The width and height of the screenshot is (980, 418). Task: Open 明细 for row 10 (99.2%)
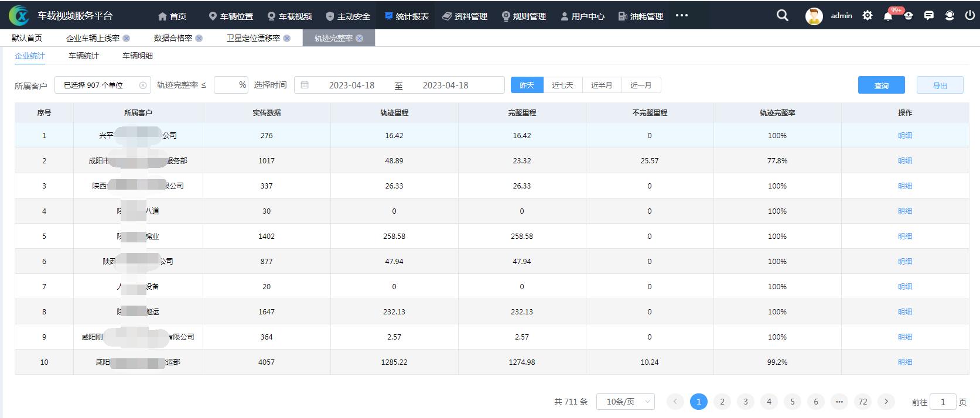[x=905, y=362]
